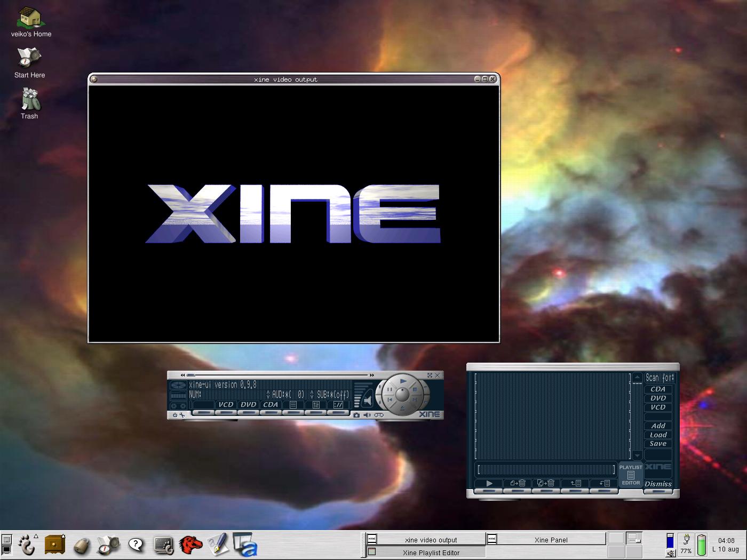Open xine setup with the wrench icon
This screenshot has width=747, height=560.
pos(182,415)
